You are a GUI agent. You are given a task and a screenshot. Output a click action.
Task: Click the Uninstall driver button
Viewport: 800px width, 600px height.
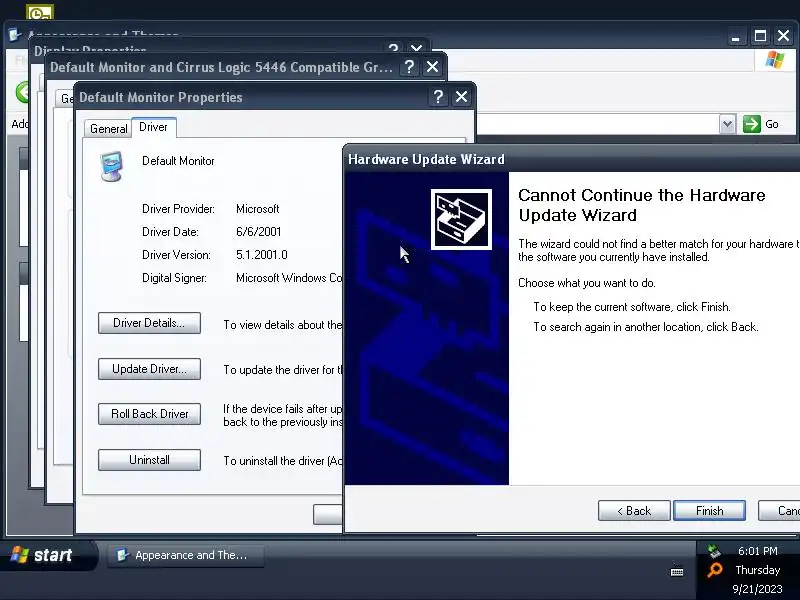(x=149, y=460)
